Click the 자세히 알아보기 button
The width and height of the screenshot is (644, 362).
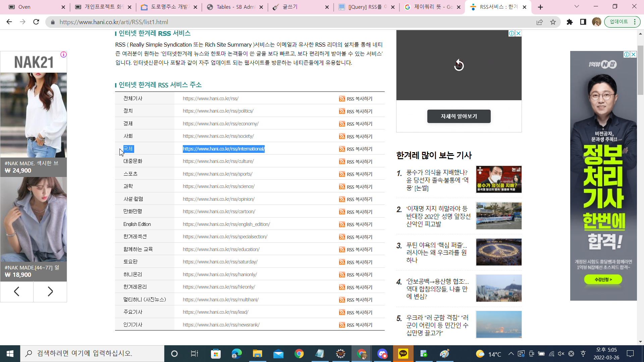(459, 116)
